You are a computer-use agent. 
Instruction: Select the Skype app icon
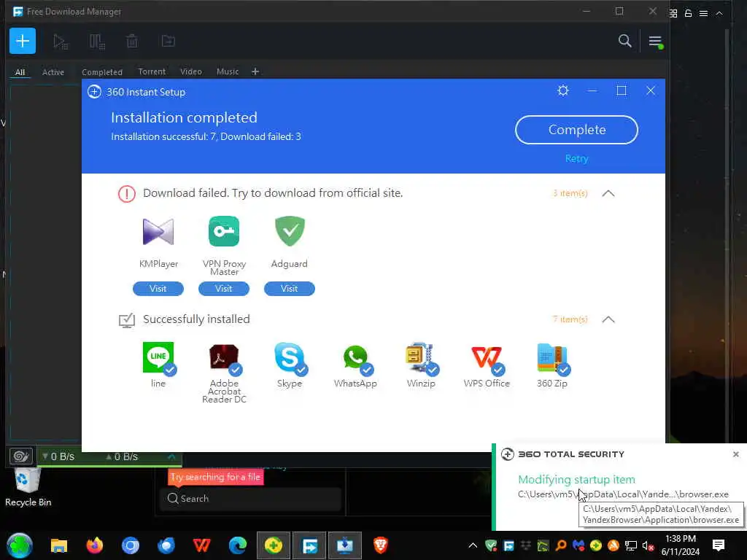[x=290, y=358]
